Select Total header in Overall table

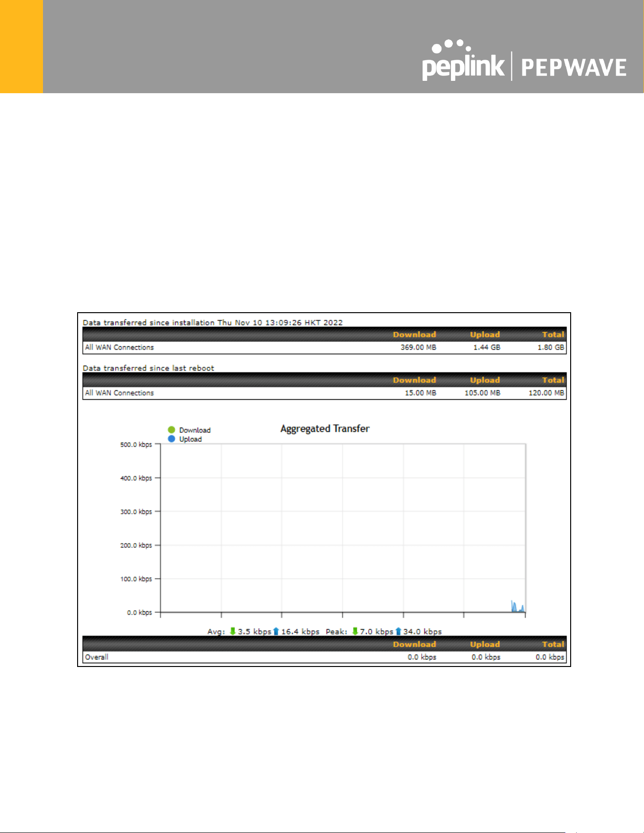[553, 644]
